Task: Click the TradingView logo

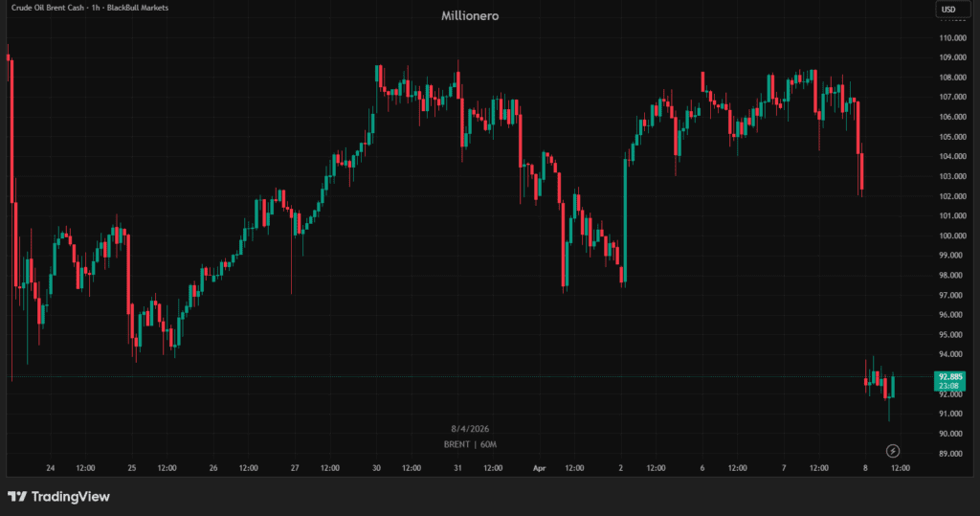Action: 58,497
